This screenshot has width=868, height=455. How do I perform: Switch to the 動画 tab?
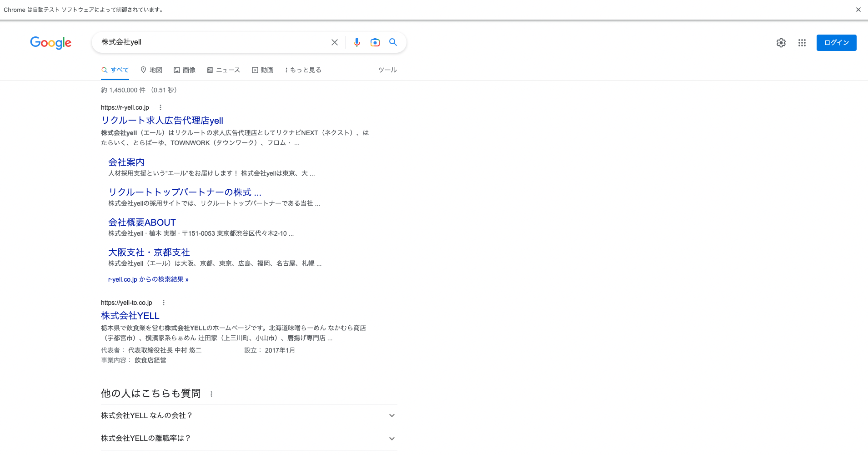coord(263,70)
